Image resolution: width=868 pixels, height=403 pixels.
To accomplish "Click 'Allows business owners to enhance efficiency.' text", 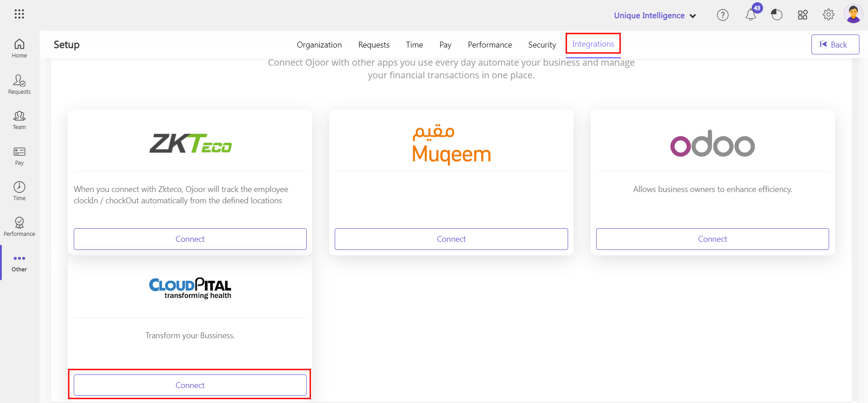I will tap(712, 189).
